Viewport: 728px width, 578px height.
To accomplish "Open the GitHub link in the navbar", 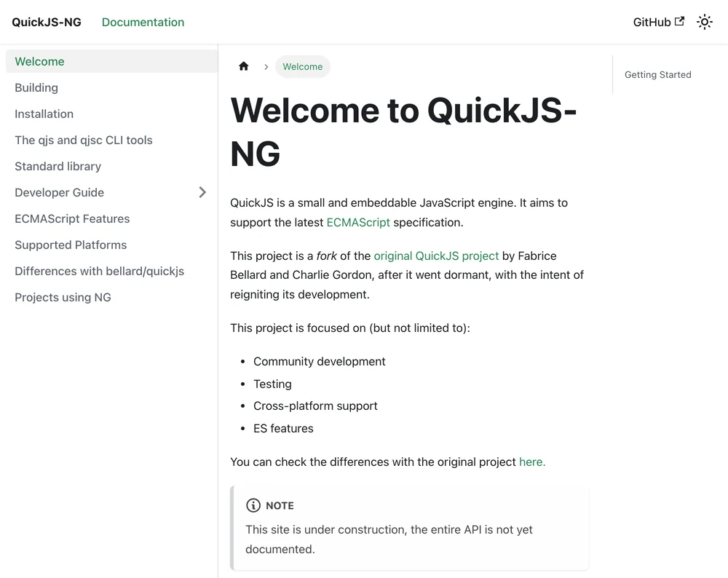I will coord(658,22).
